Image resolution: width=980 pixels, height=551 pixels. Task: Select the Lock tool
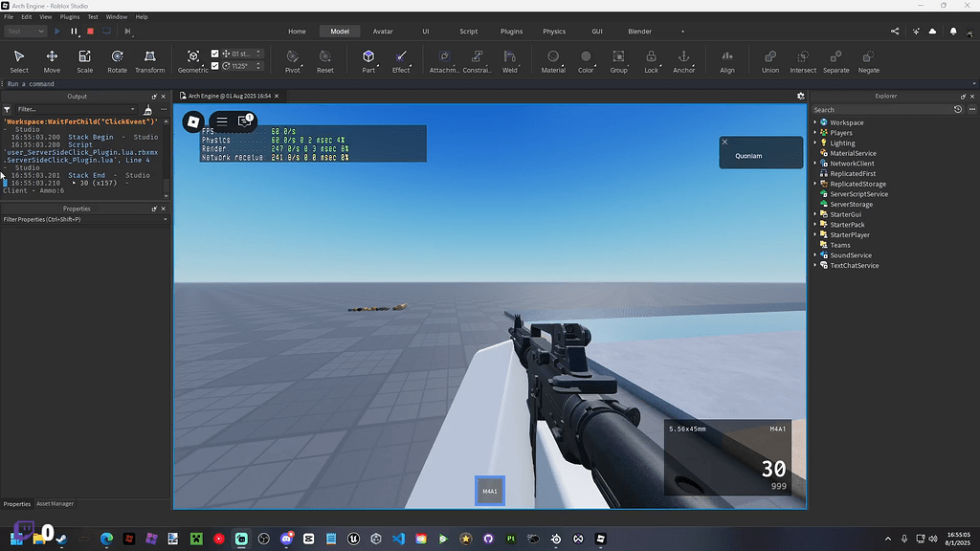[650, 59]
